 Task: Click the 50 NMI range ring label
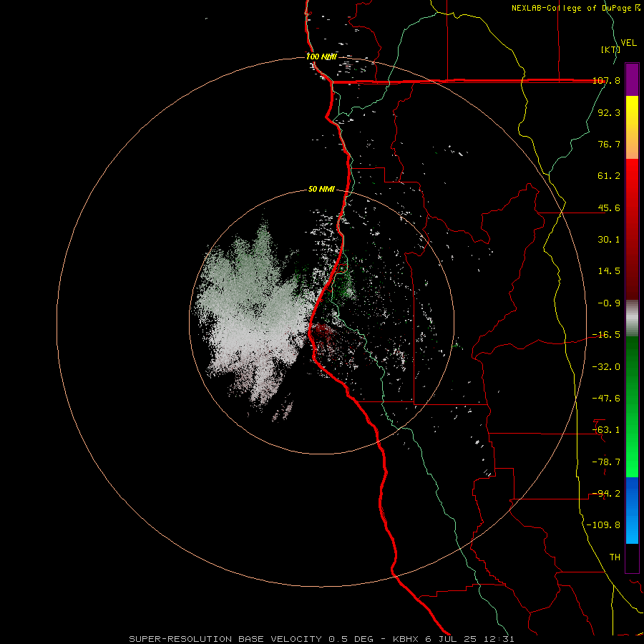click(321, 190)
